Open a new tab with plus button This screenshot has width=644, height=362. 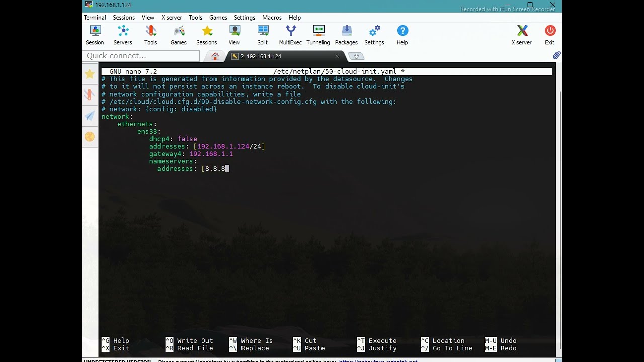coord(356,56)
